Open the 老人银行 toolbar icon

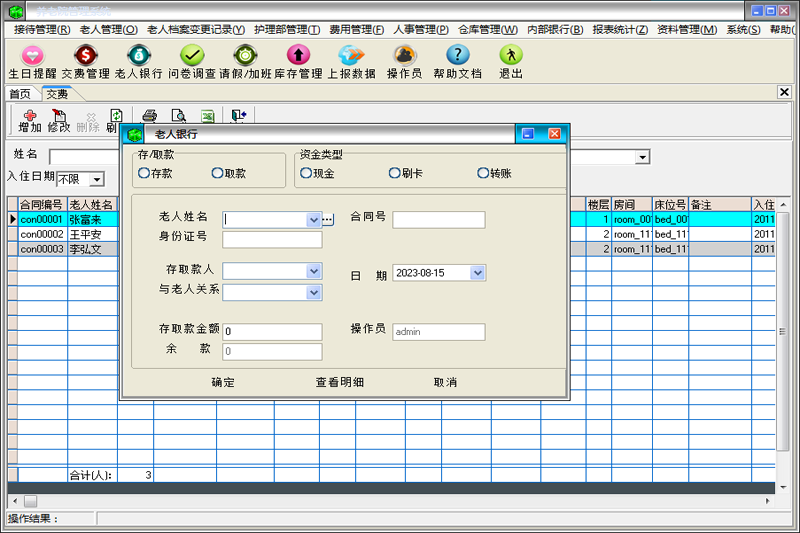click(139, 62)
